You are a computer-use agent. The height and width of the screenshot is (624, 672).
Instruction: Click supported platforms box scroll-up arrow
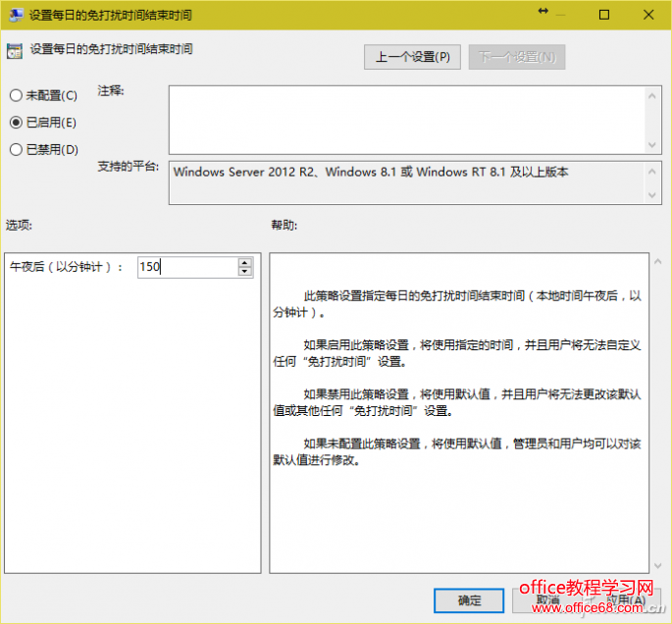(x=651, y=172)
